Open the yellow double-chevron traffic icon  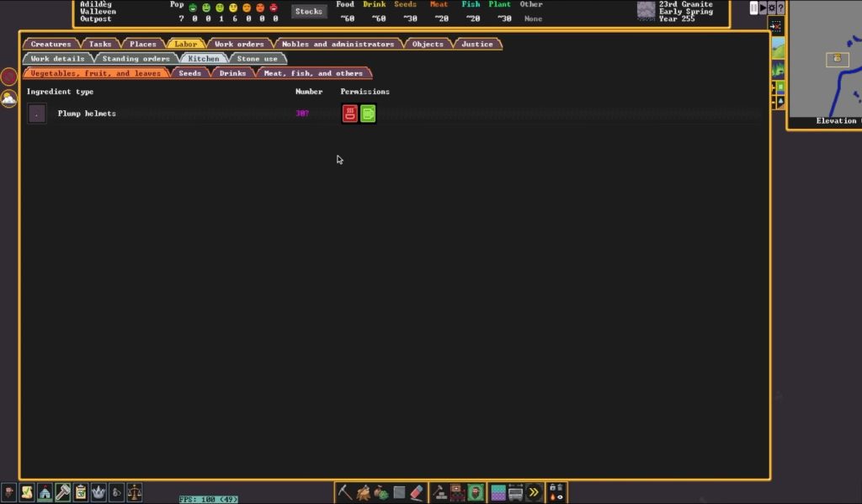point(534,492)
